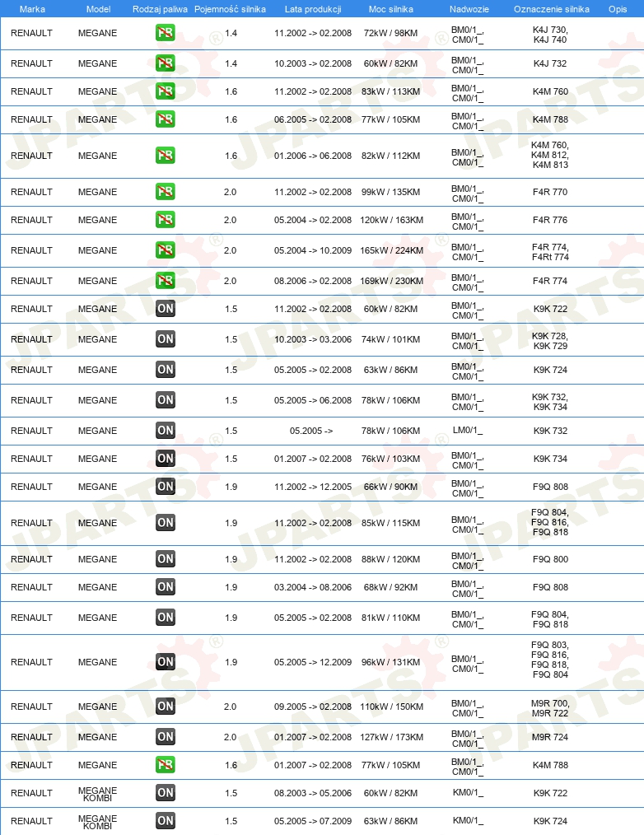
Task: Click the ON diesel icon for K9K 728, K9K 729
Action: point(166,339)
